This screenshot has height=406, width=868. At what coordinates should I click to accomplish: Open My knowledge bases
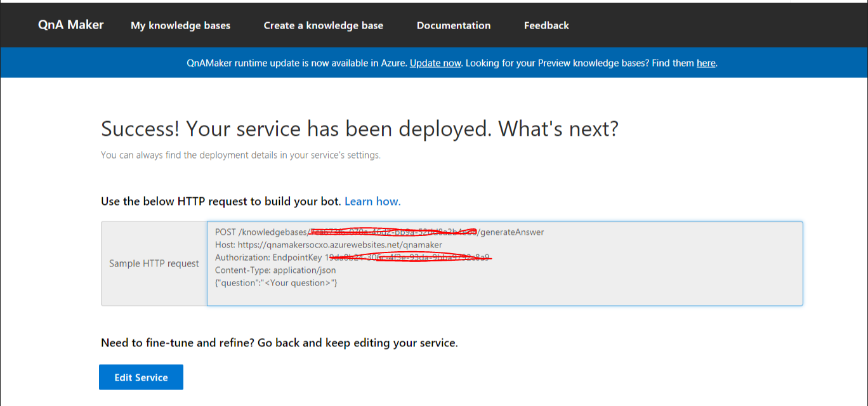pos(180,25)
